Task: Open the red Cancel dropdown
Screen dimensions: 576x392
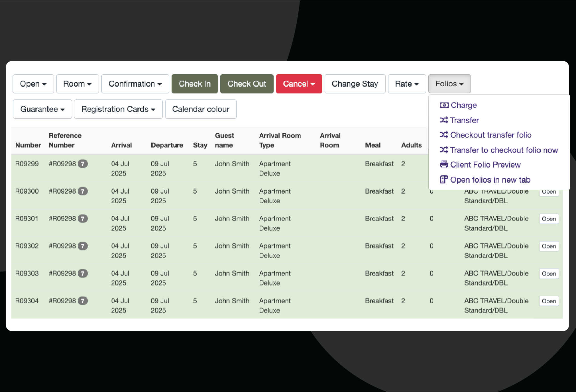Action: coord(299,84)
